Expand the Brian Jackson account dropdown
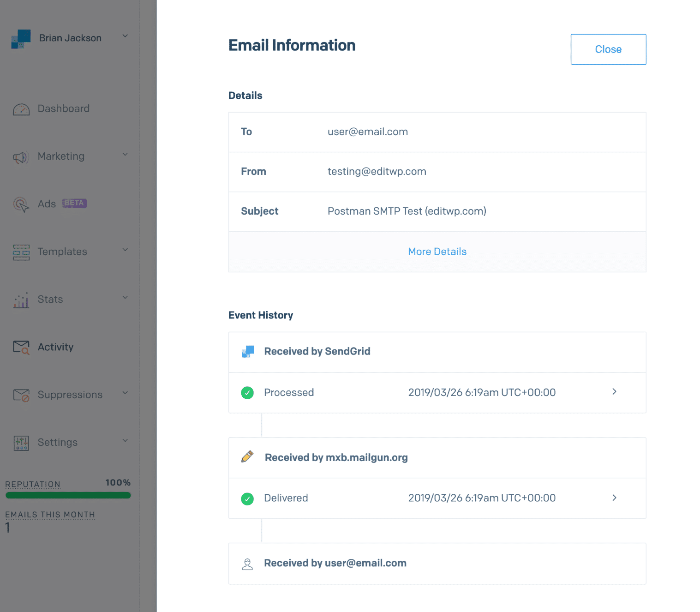Image resolution: width=700 pixels, height=612 pixels. click(x=125, y=35)
